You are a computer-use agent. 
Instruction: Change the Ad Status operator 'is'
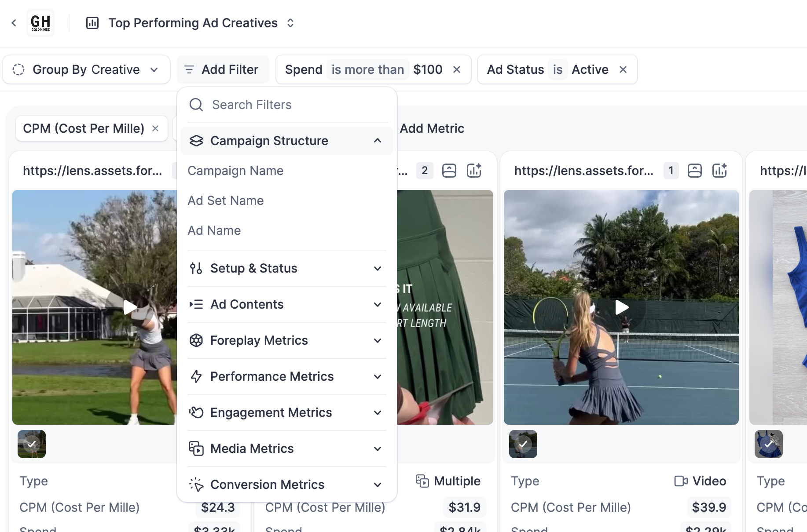(558, 69)
